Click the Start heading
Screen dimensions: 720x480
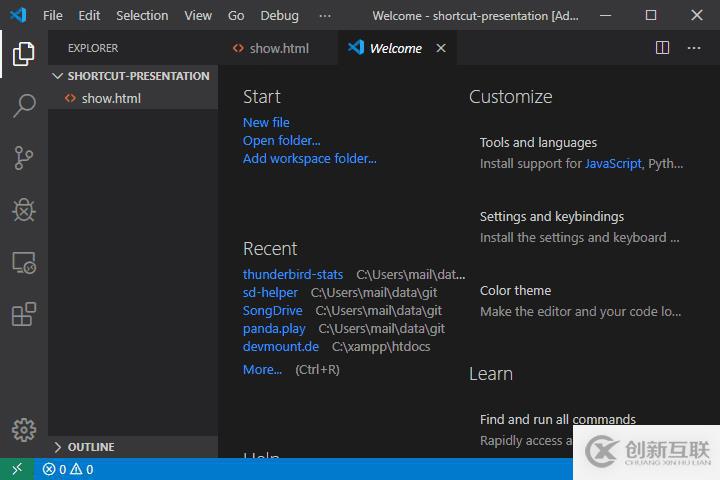pyautogui.click(x=262, y=97)
